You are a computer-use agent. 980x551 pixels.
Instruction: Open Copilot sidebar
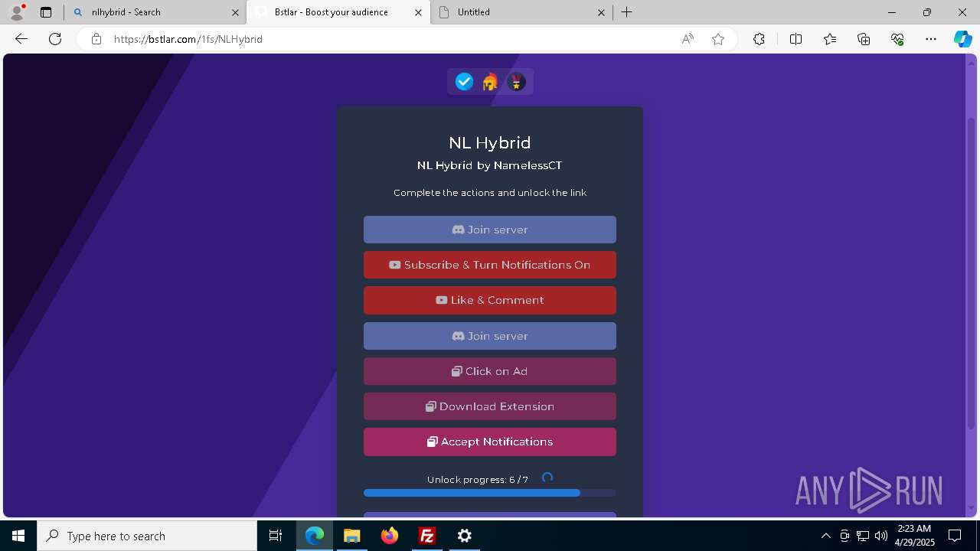962,39
